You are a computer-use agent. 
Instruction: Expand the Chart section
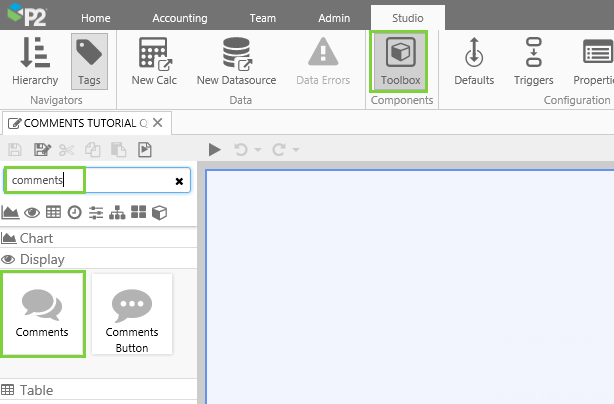[x=98, y=238]
